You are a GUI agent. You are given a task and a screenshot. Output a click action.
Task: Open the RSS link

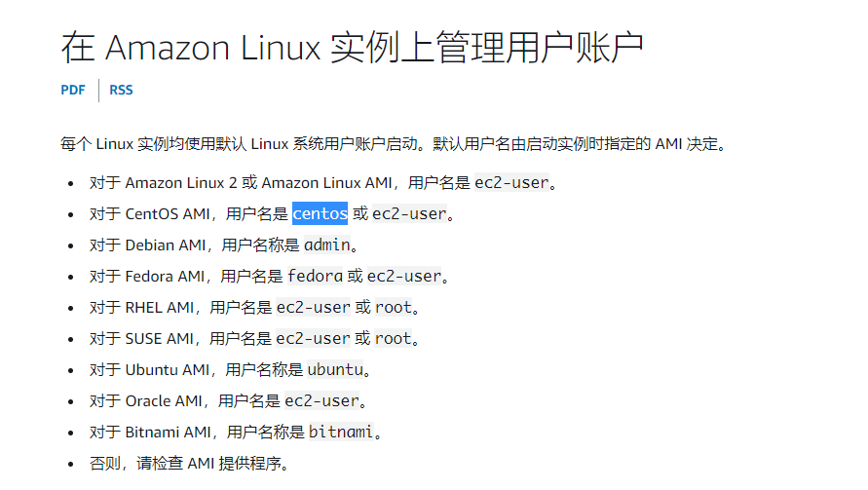click(x=121, y=91)
